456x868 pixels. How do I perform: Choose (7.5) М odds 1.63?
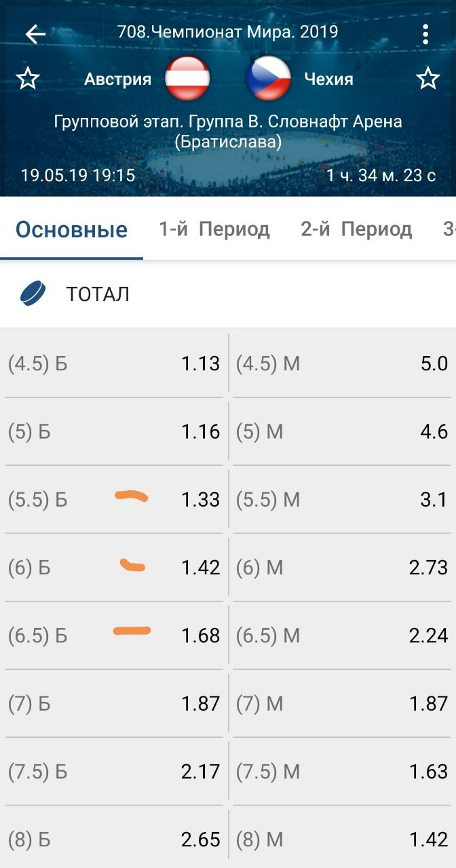coord(341,772)
